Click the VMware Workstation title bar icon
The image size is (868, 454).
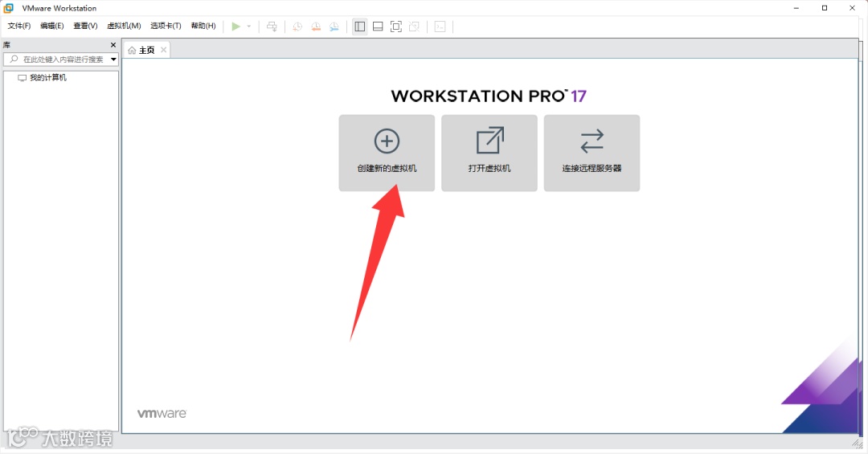pos(9,8)
